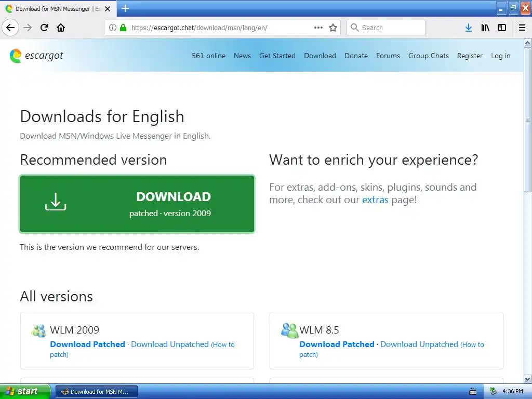Viewport: 532px width, 399px height.
Task: Open How to patch for WLM 2009
Action: coord(142,350)
